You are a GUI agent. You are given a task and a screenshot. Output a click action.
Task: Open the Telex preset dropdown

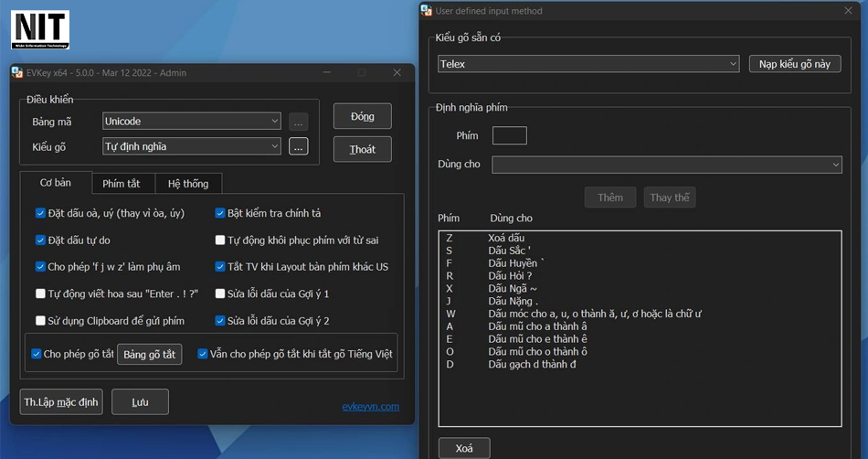[587, 64]
